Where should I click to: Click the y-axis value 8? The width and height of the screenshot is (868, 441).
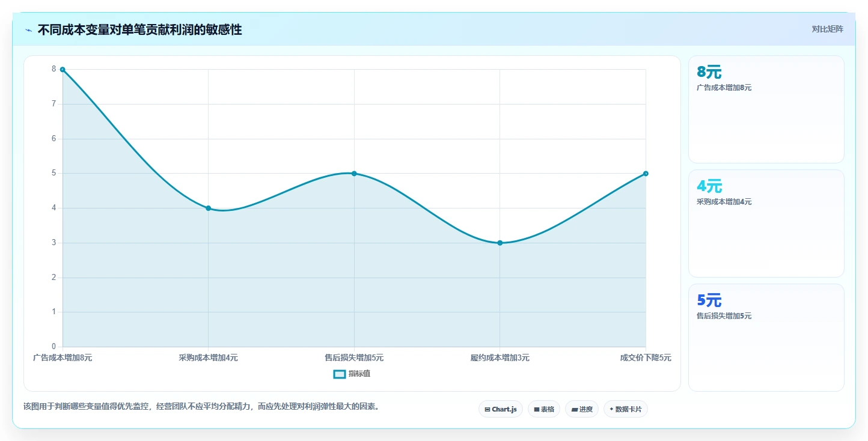[53, 69]
